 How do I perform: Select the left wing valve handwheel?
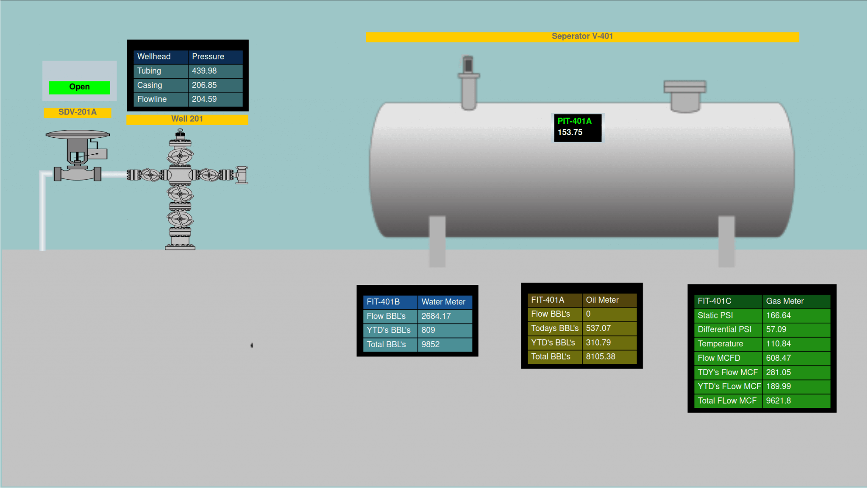tap(150, 175)
